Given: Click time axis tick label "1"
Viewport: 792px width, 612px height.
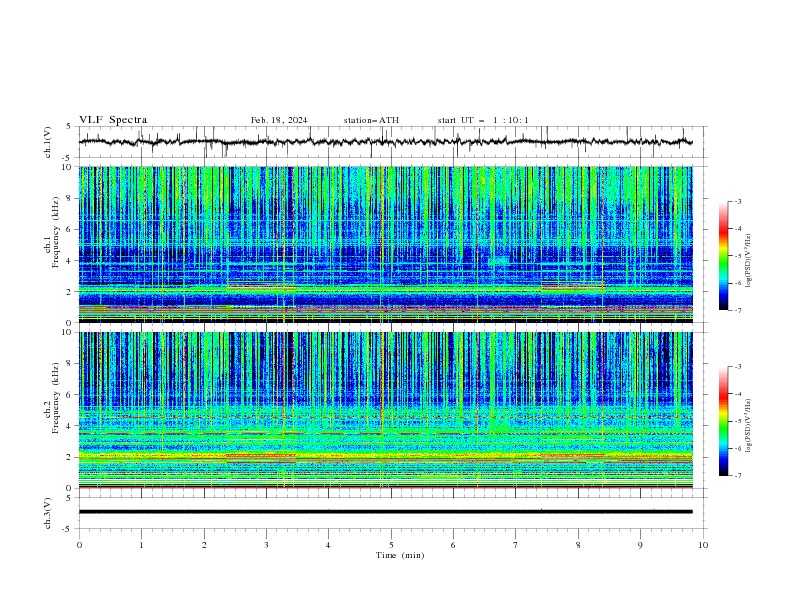Looking at the screenshot, I should (x=141, y=545).
